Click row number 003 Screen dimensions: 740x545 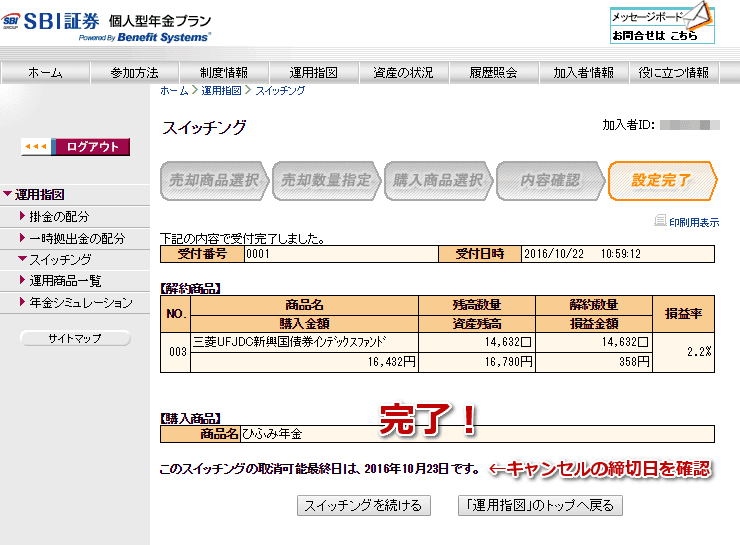[177, 352]
